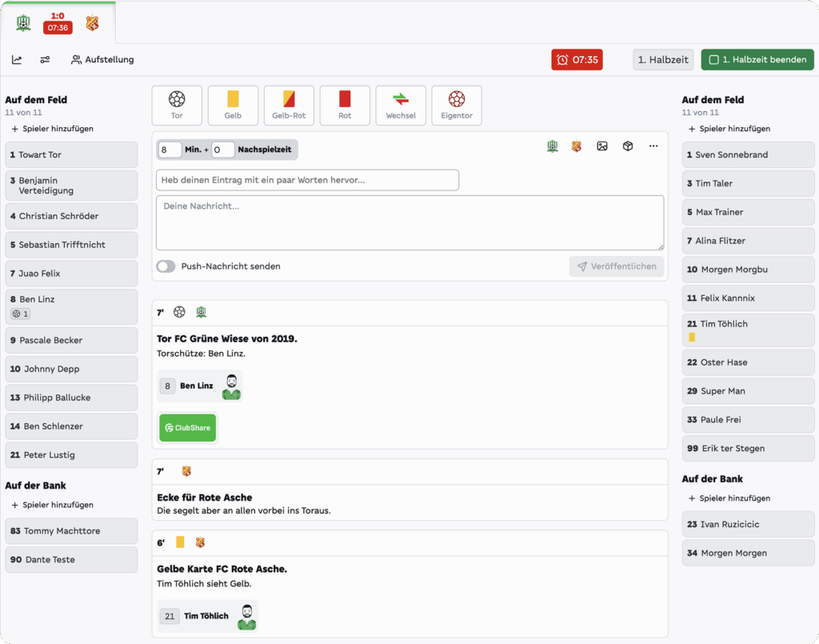Select the 1:0 match tab

pos(58,22)
